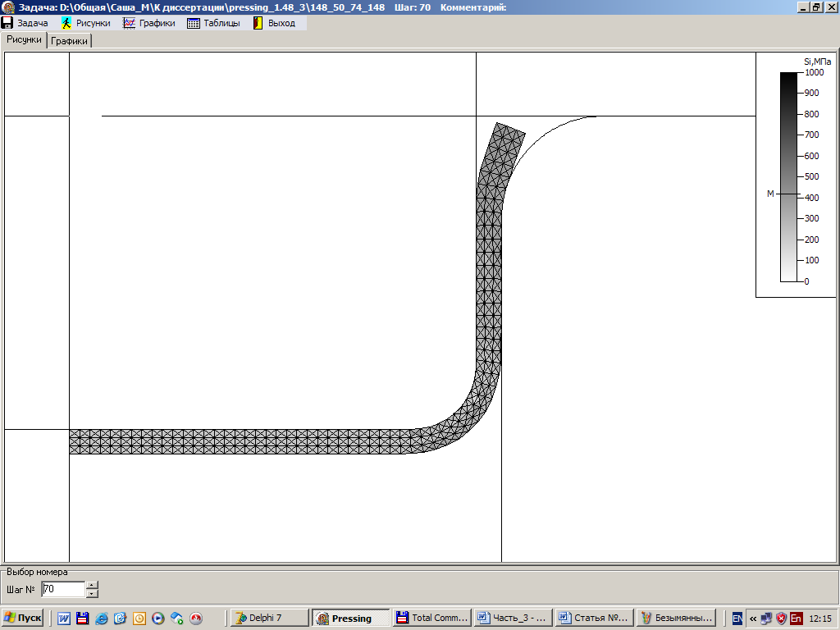Select the Рисунки tab

coord(24,39)
